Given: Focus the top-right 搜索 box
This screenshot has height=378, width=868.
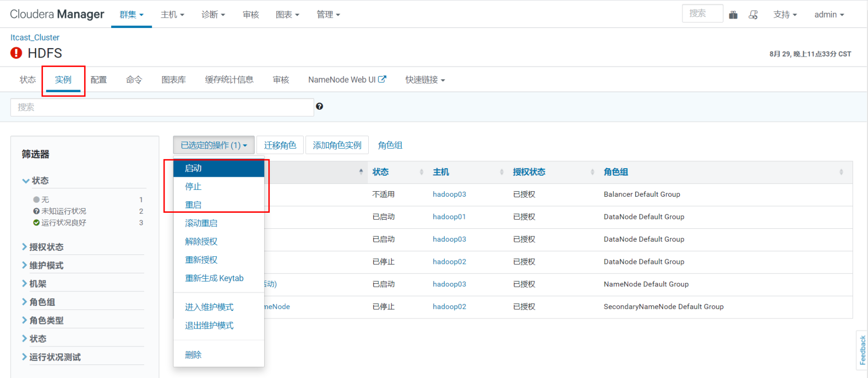Looking at the screenshot, I should (x=702, y=14).
